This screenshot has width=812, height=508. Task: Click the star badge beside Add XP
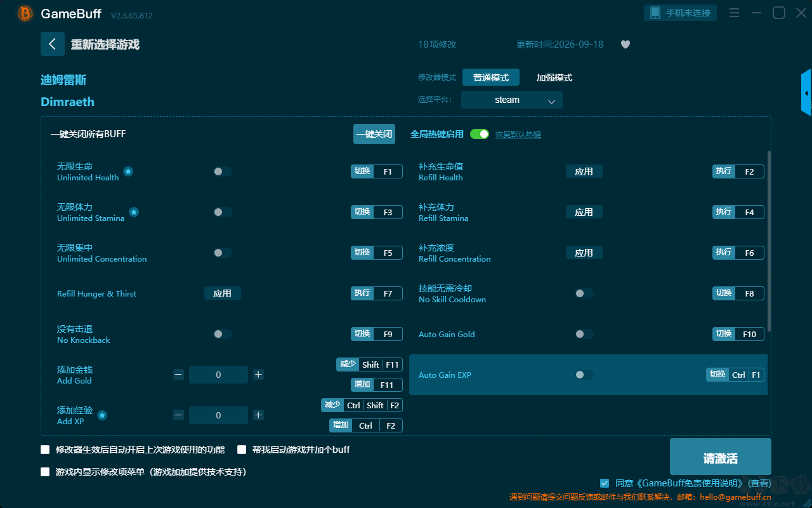102,415
